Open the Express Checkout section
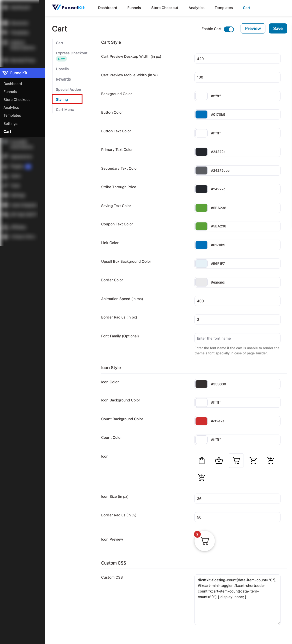The width and height of the screenshot is (292, 644). [71, 53]
